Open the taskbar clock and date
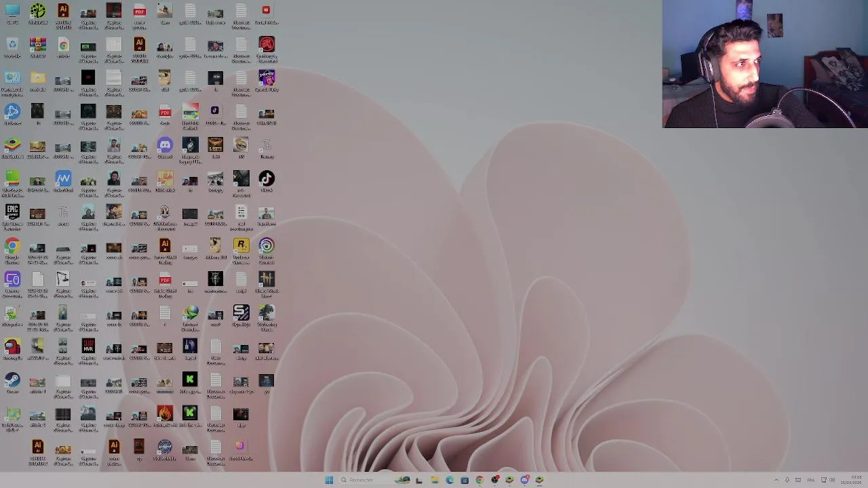Image resolution: width=868 pixels, height=488 pixels. coord(851,480)
